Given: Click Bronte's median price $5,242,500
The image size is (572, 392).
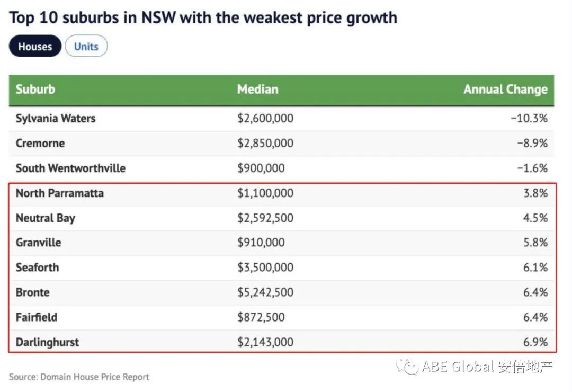Looking at the screenshot, I should (265, 292).
